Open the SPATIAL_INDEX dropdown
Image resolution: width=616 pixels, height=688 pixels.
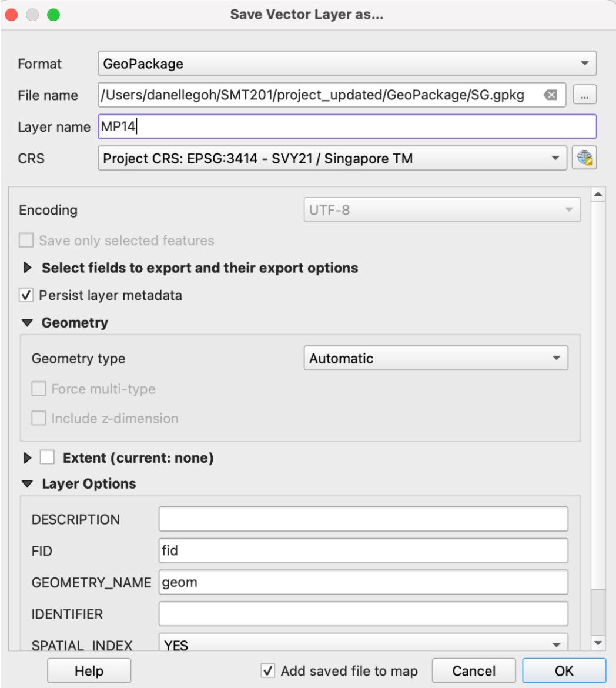(x=363, y=644)
